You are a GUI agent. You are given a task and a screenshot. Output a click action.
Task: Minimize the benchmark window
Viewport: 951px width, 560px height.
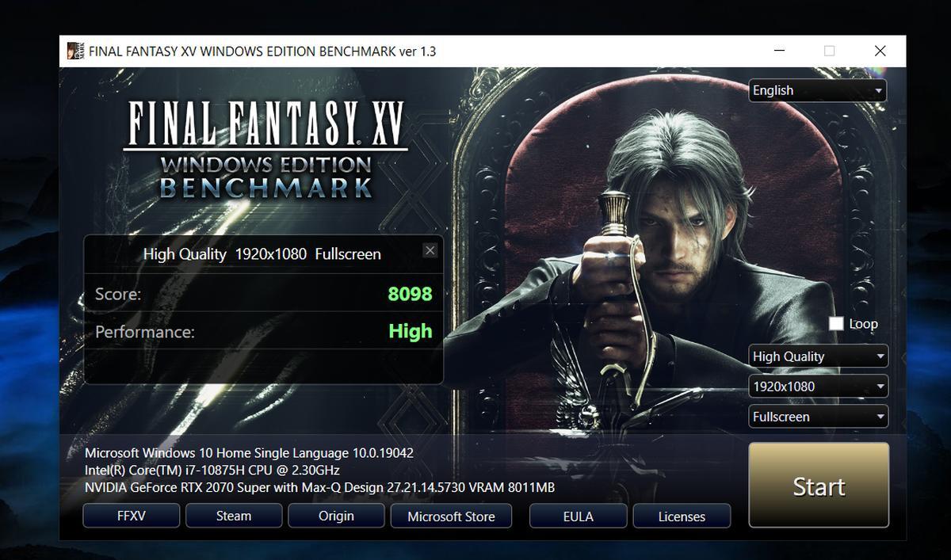click(779, 51)
